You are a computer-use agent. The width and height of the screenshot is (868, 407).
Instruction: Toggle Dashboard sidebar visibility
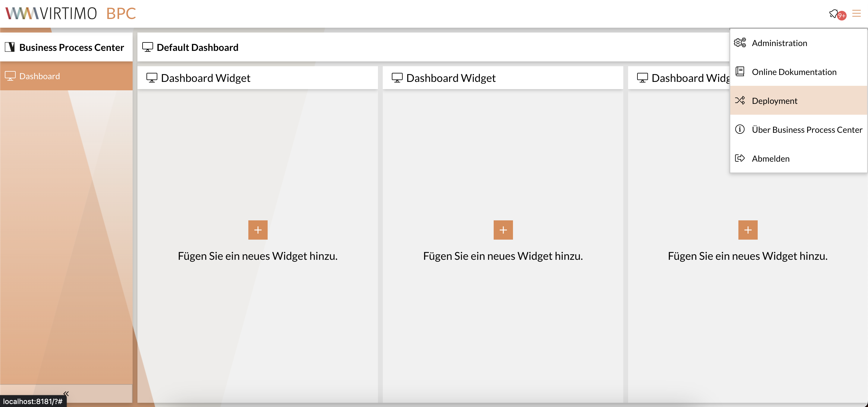click(66, 393)
